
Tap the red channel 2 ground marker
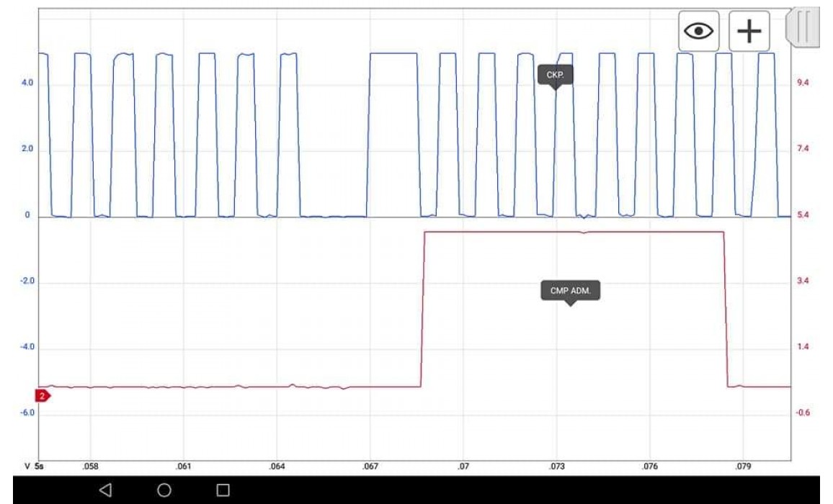click(43, 395)
